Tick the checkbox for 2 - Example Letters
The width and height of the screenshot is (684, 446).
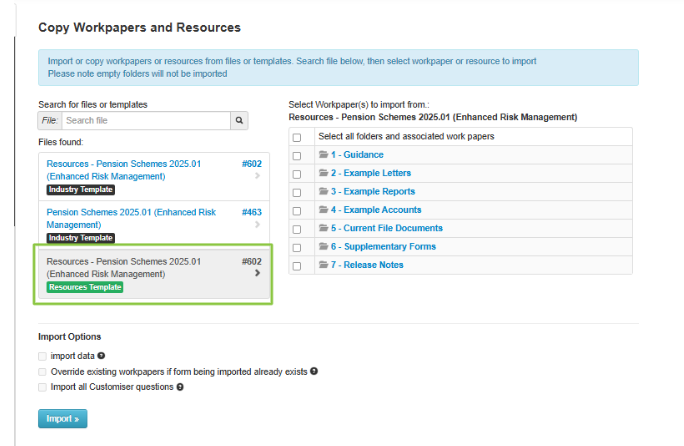pos(297,174)
